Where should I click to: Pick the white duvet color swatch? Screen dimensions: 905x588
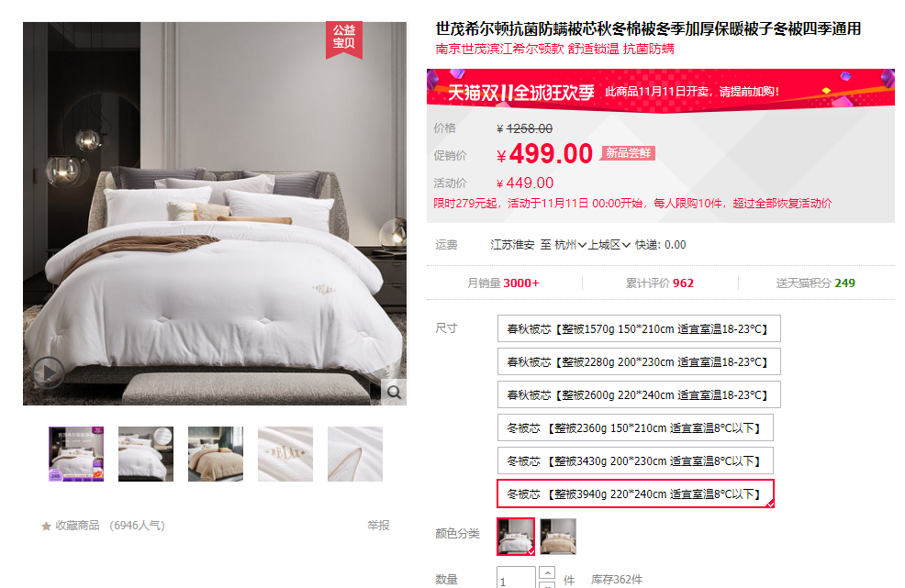point(516,537)
